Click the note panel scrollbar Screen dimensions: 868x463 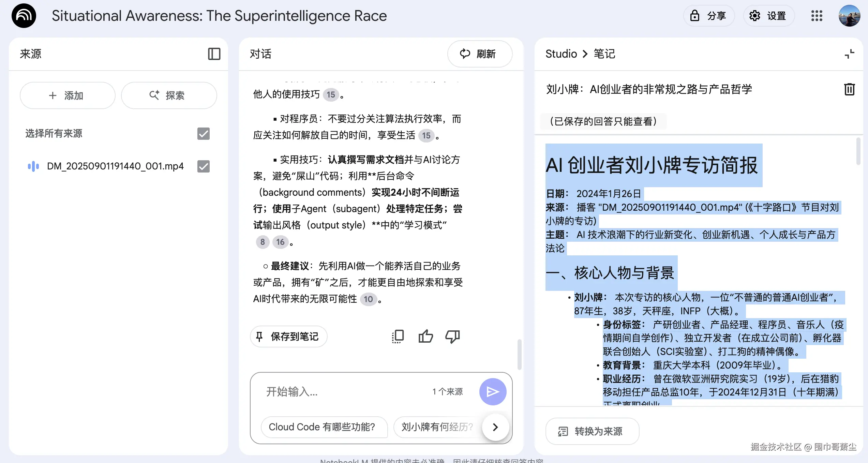point(858,151)
